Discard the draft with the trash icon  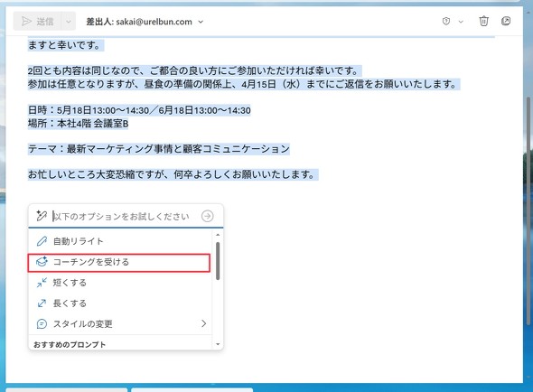[483, 21]
